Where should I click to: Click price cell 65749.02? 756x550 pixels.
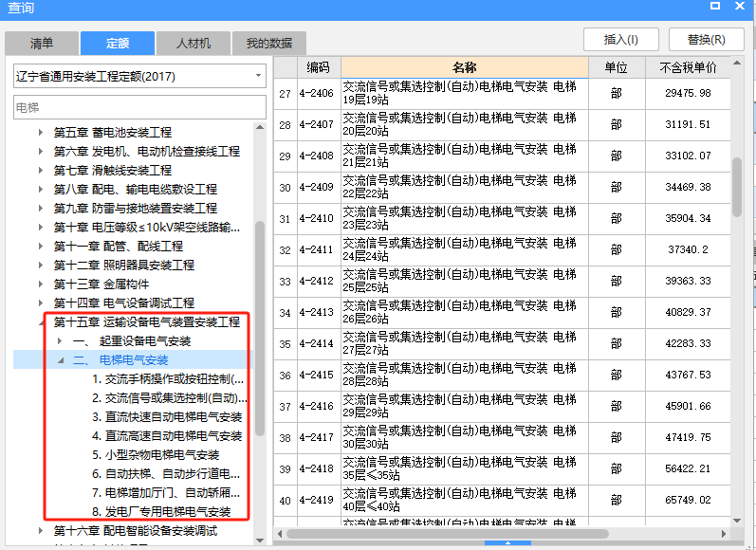click(x=688, y=500)
